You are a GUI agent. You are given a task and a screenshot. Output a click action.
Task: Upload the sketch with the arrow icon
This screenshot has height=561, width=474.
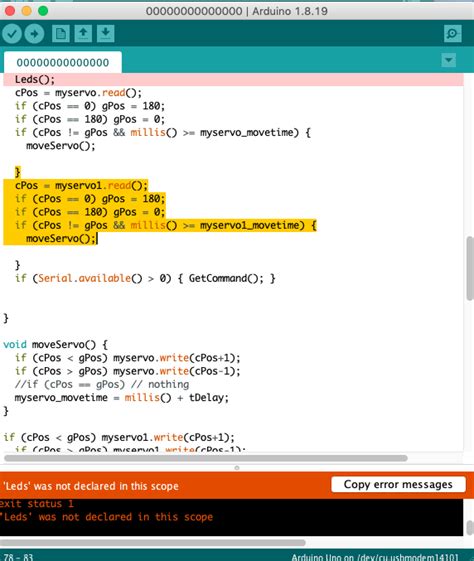(34, 34)
